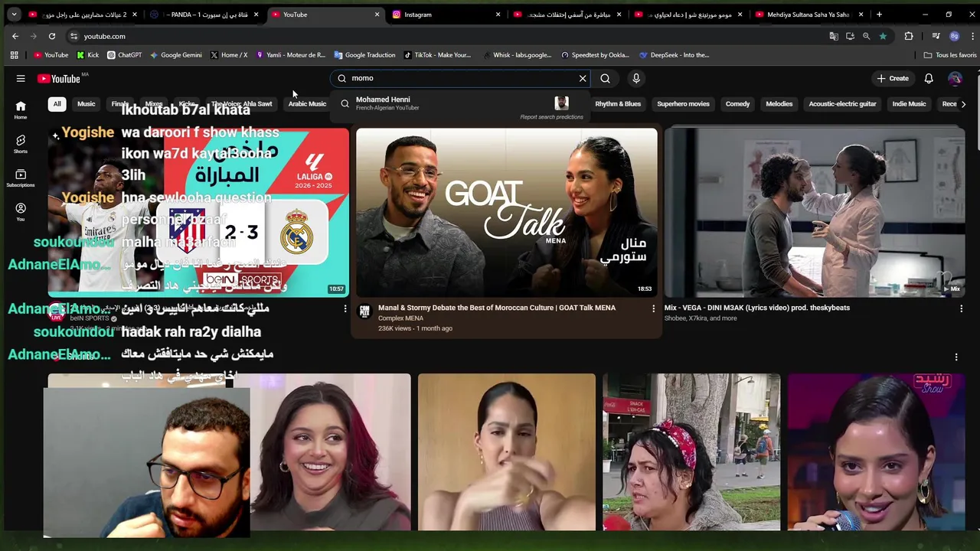Open the Kick bookmark
This screenshot has width=980, height=551.
point(88,55)
